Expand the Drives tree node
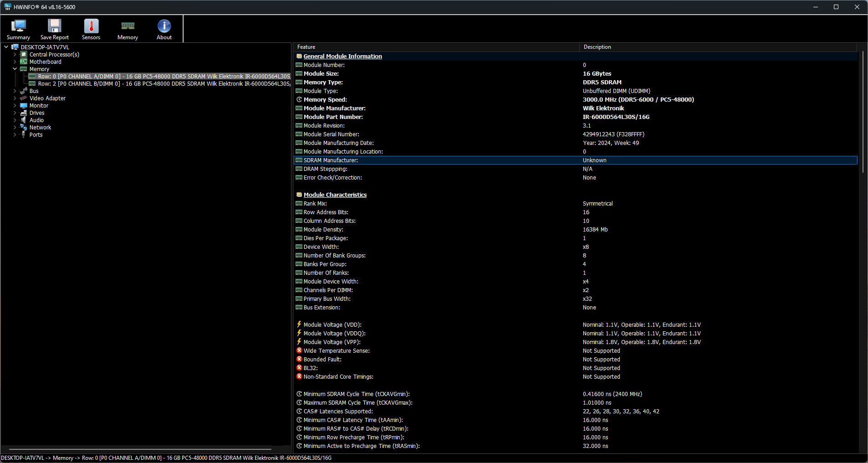The image size is (868, 463). tap(15, 113)
